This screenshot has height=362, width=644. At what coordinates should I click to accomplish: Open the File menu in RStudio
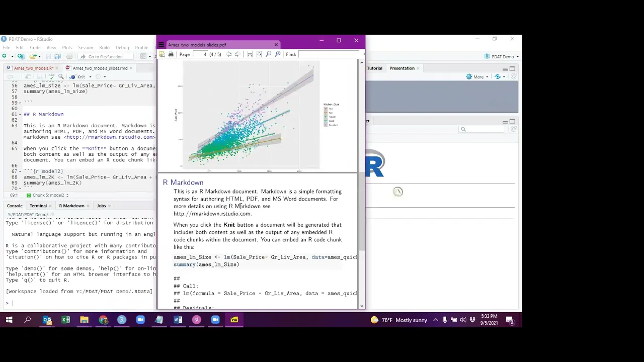(7, 48)
